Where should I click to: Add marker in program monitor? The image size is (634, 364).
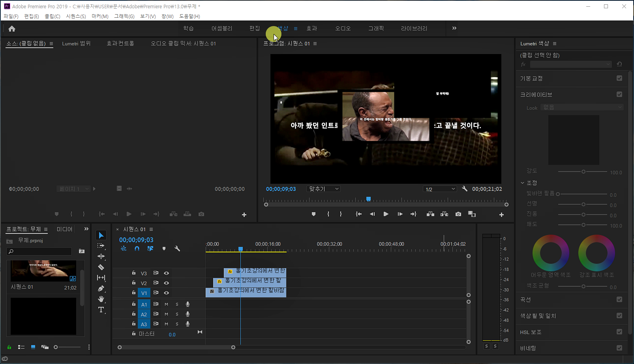pos(313,214)
